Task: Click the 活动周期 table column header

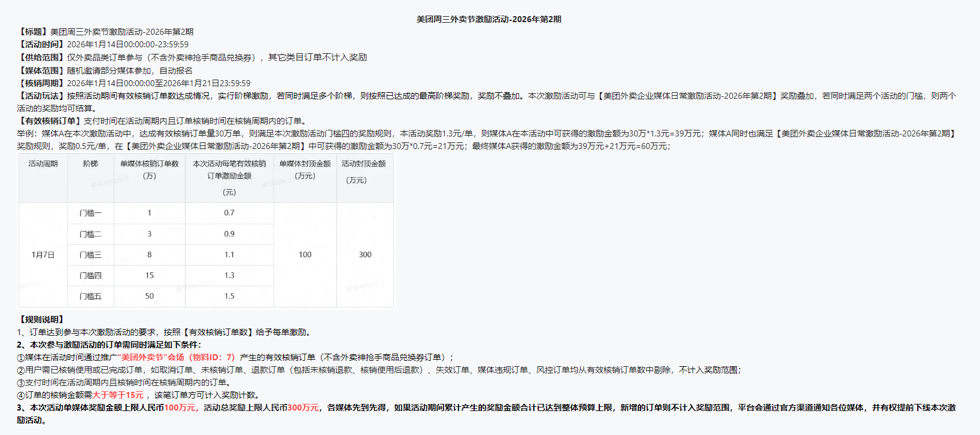Action: (x=43, y=164)
